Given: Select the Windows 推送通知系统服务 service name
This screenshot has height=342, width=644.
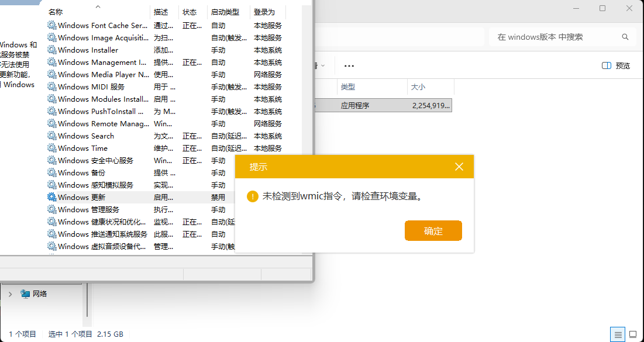Looking at the screenshot, I should click(103, 234).
